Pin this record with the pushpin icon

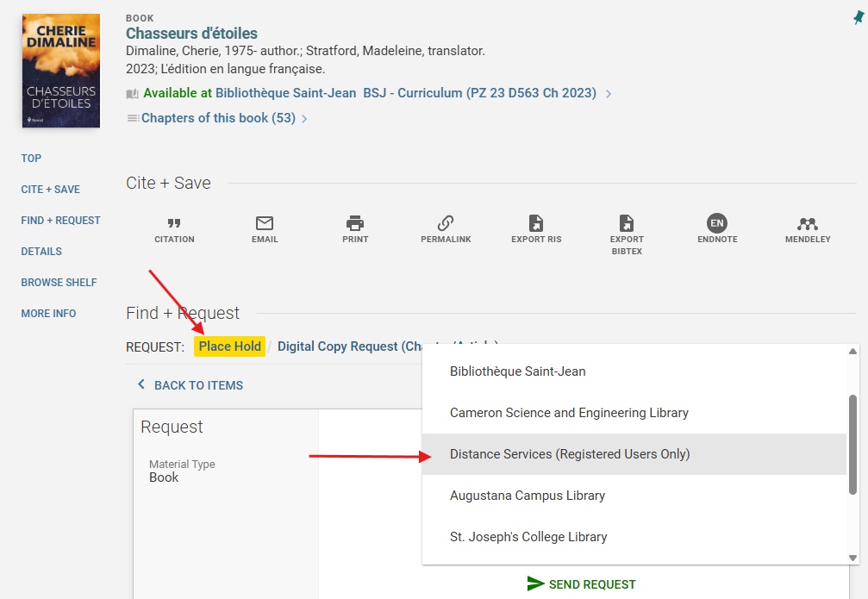tap(858, 18)
